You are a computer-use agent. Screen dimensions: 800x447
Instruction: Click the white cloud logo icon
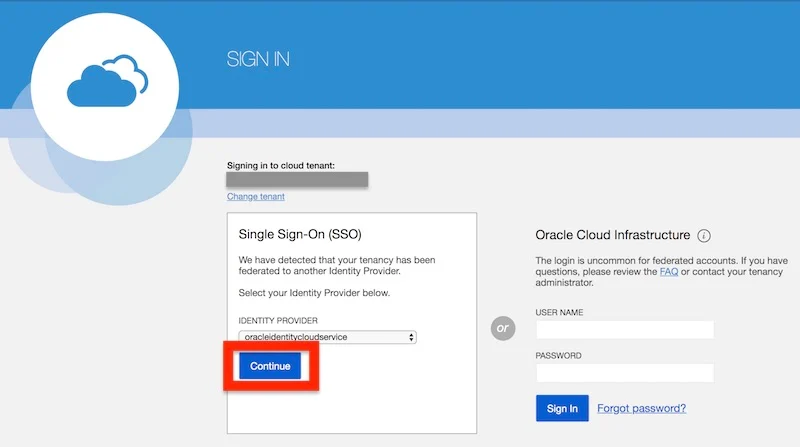[105, 87]
